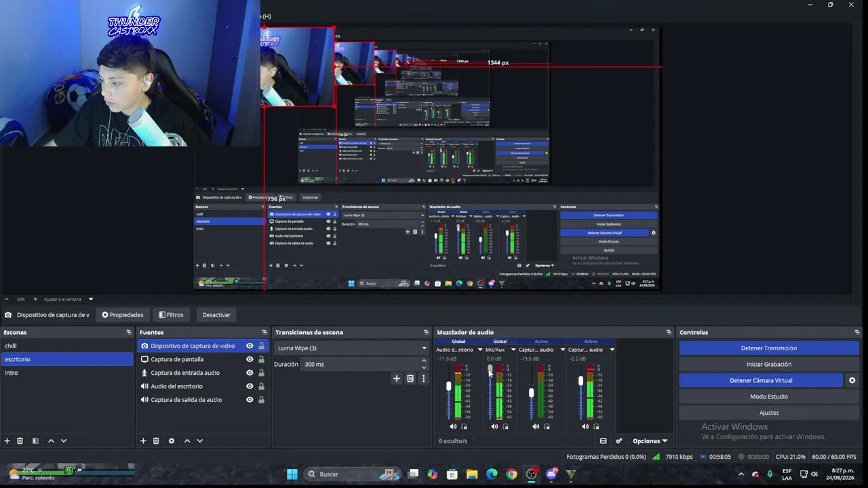The width and height of the screenshot is (868, 488).
Task: Increase transition duration with up arrow
Action: point(424,361)
